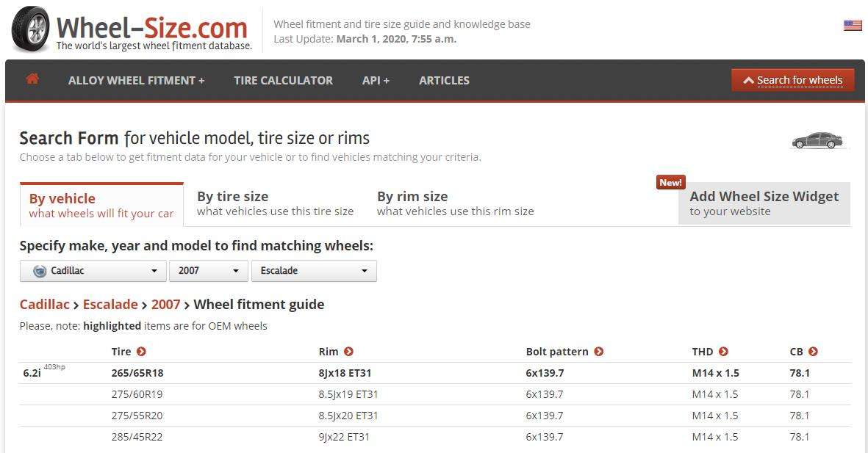Click the Add Wheel Size Widget button
The width and height of the screenshot is (868, 453).
764,203
